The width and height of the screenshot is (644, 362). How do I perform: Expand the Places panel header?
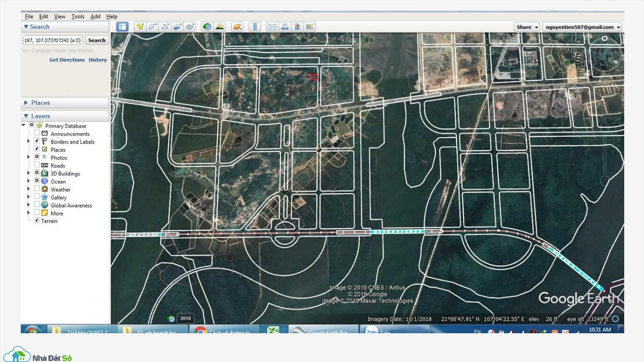65,103
